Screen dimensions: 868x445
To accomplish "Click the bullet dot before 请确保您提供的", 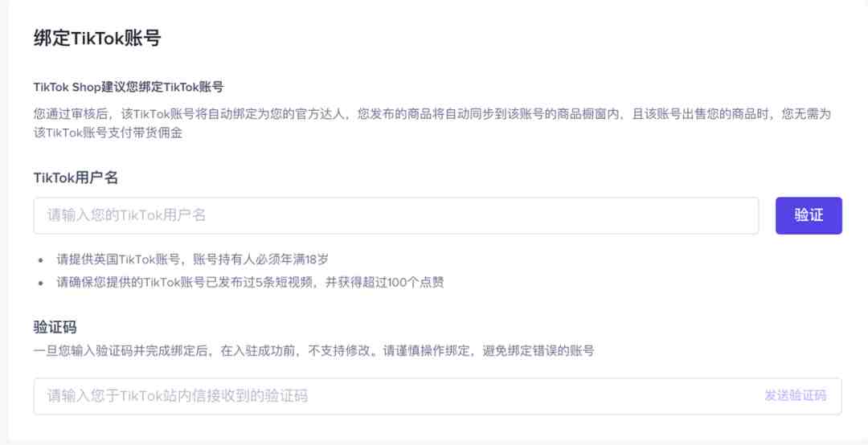I will [40, 283].
